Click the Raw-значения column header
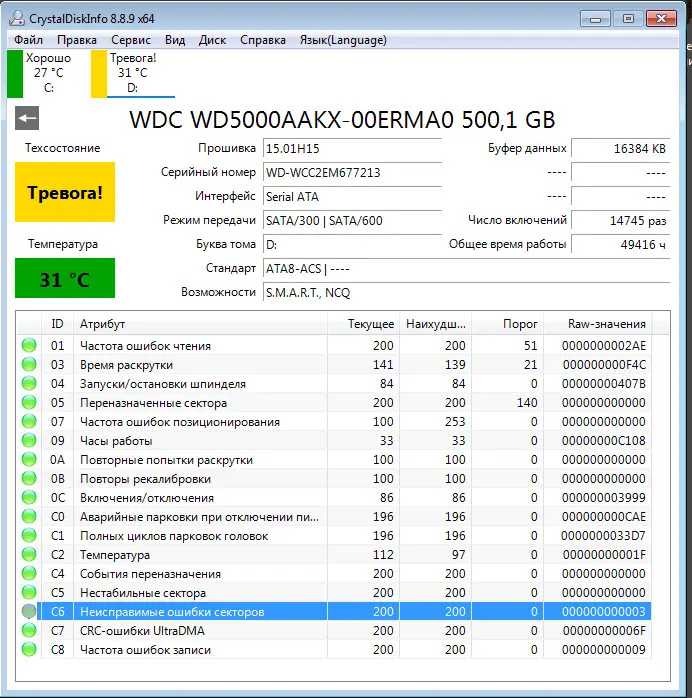 point(606,324)
